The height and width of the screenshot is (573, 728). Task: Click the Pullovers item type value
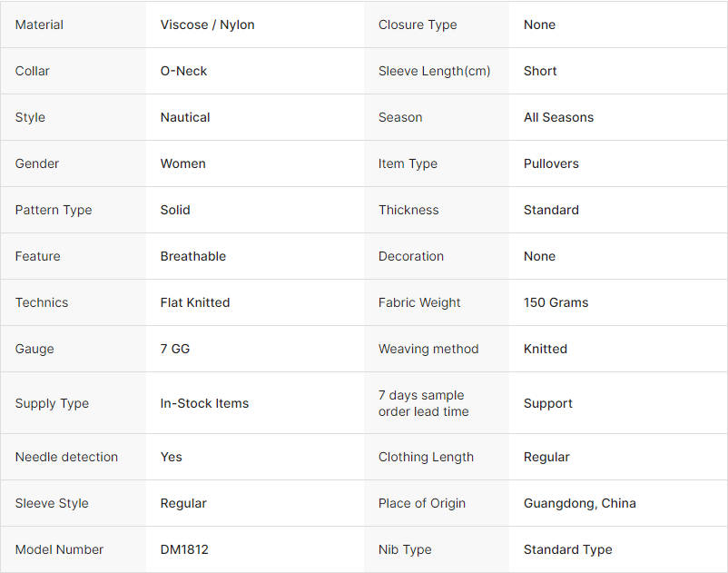tap(551, 163)
